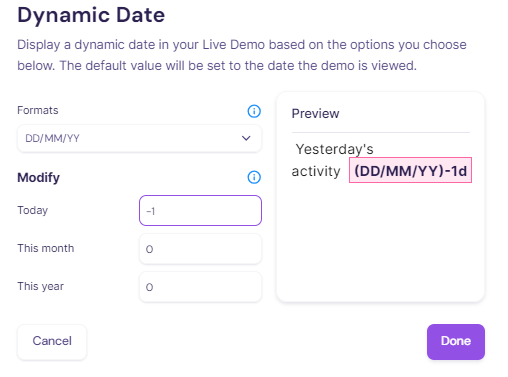508x377 pixels.
Task: Select the This year input field
Action: (x=200, y=287)
